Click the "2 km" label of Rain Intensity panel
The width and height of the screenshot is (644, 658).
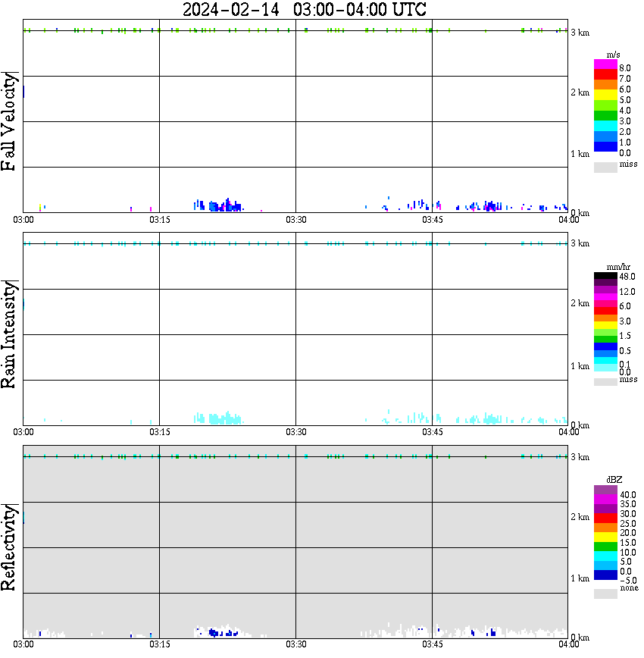pyautogui.click(x=580, y=303)
